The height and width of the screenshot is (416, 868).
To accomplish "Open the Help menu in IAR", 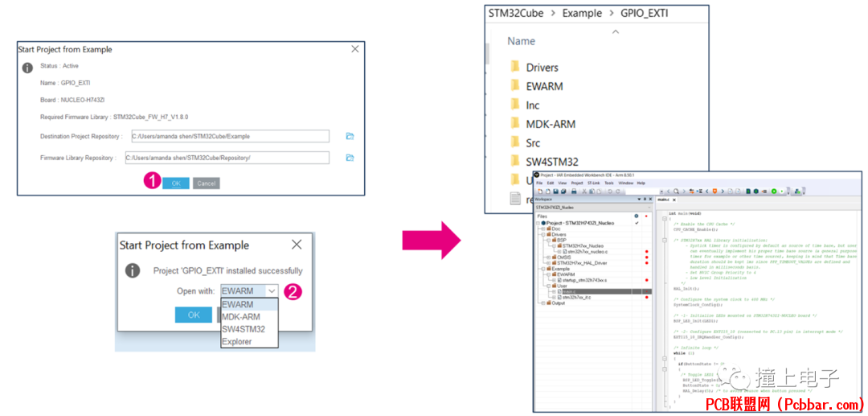I will click(x=641, y=183).
